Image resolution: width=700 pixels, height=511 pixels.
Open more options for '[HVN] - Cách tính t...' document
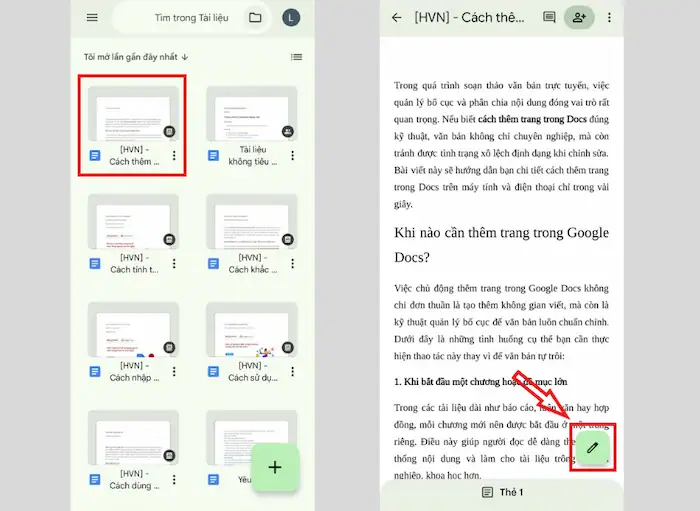174,263
